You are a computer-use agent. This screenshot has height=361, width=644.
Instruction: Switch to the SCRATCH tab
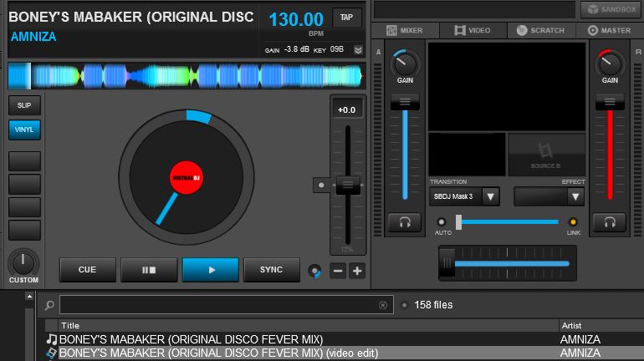[x=540, y=30]
